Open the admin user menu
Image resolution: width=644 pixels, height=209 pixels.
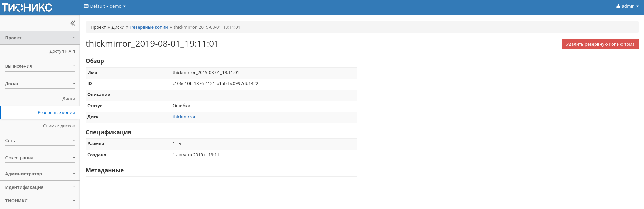click(x=627, y=6)
